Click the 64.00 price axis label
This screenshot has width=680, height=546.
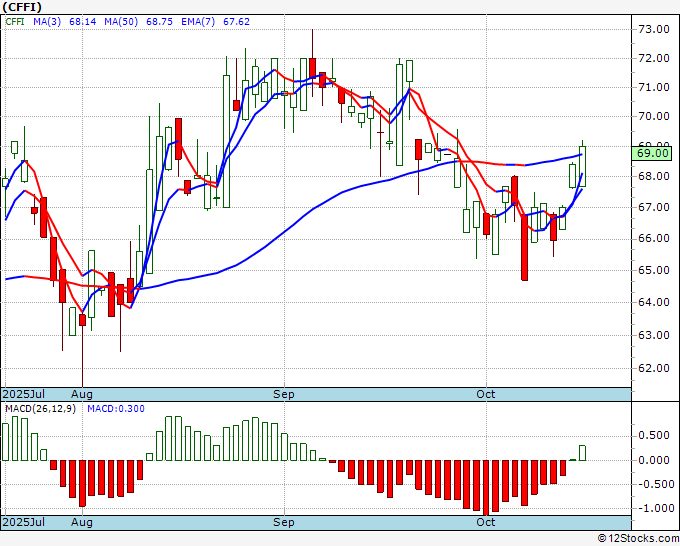654,302
